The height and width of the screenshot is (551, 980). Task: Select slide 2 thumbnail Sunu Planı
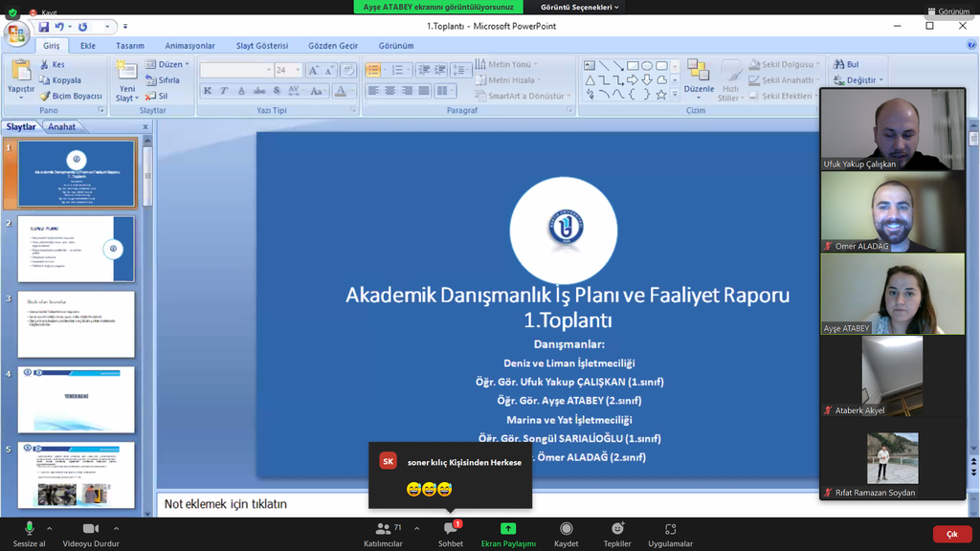tap(76, 250)
